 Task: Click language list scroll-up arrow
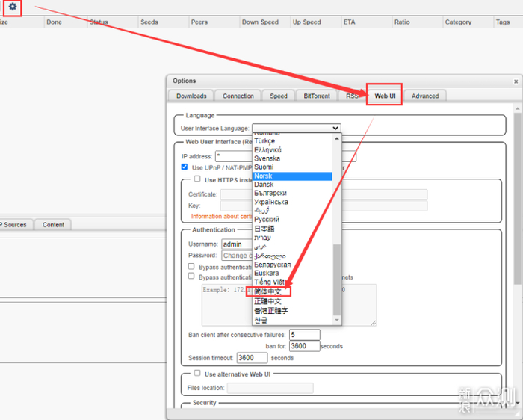(x=337, y=138)
